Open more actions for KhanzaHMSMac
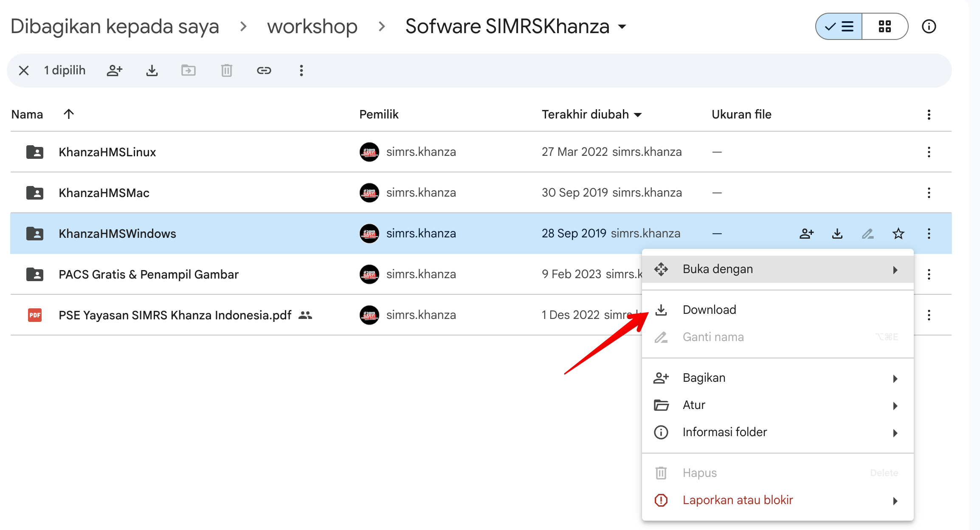The image size is (980, 530). coord(929,193)
